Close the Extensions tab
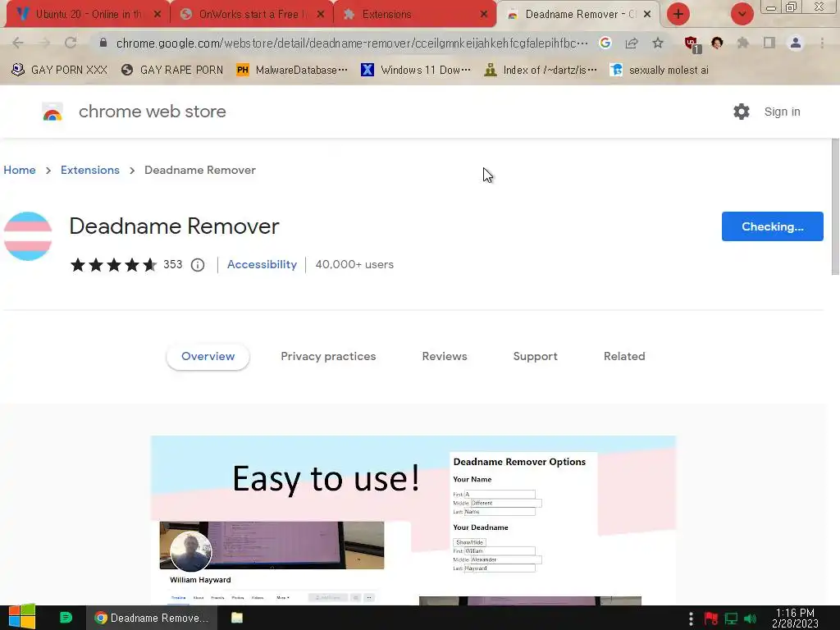 [x=484, y=14]
